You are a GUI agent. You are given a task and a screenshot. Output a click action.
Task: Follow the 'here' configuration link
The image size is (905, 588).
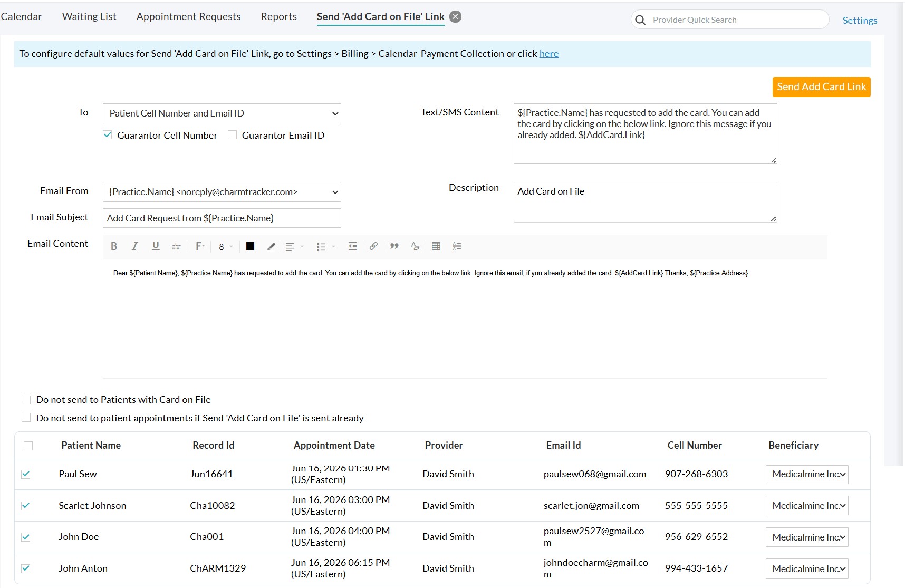[x=548, y=54]
